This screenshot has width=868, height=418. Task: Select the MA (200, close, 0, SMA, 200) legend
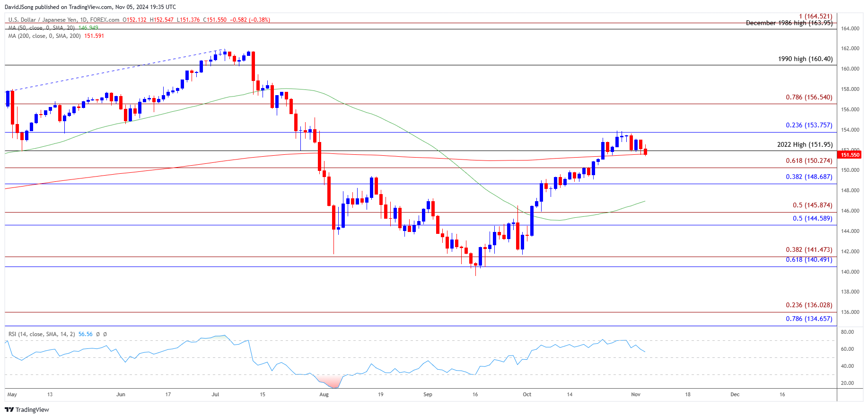pos(44,36)
